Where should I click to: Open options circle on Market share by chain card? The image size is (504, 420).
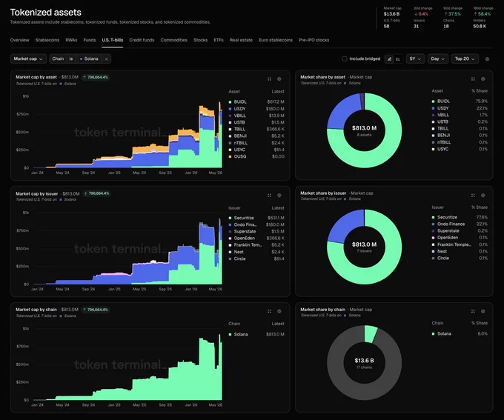pos(483,311)
